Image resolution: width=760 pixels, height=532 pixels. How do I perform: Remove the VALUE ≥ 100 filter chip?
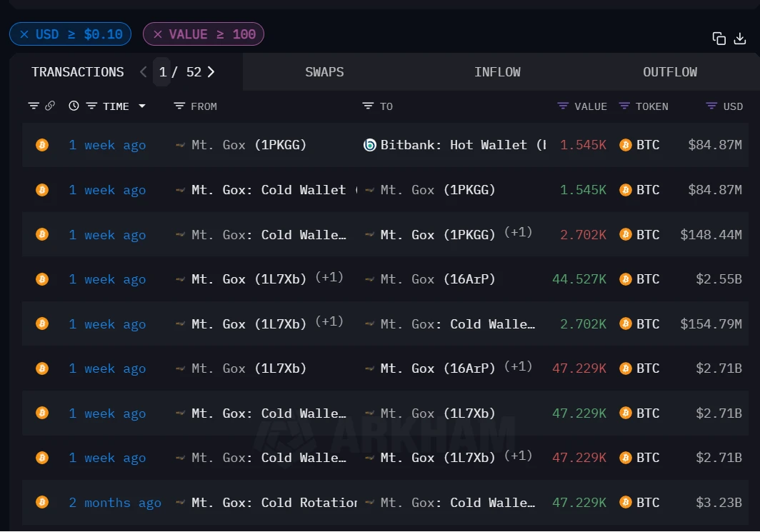(x=158, y=34)
